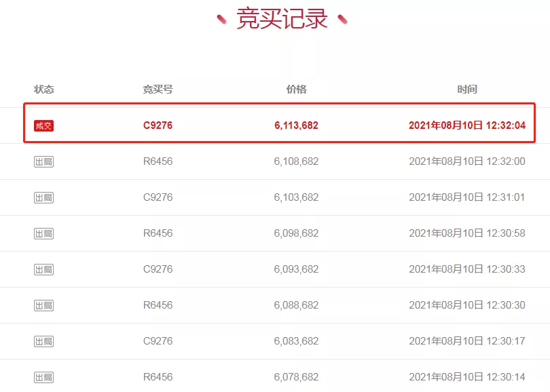Select bidder C9276 in the winning row
550x392 pixels.
coord(158,125)
